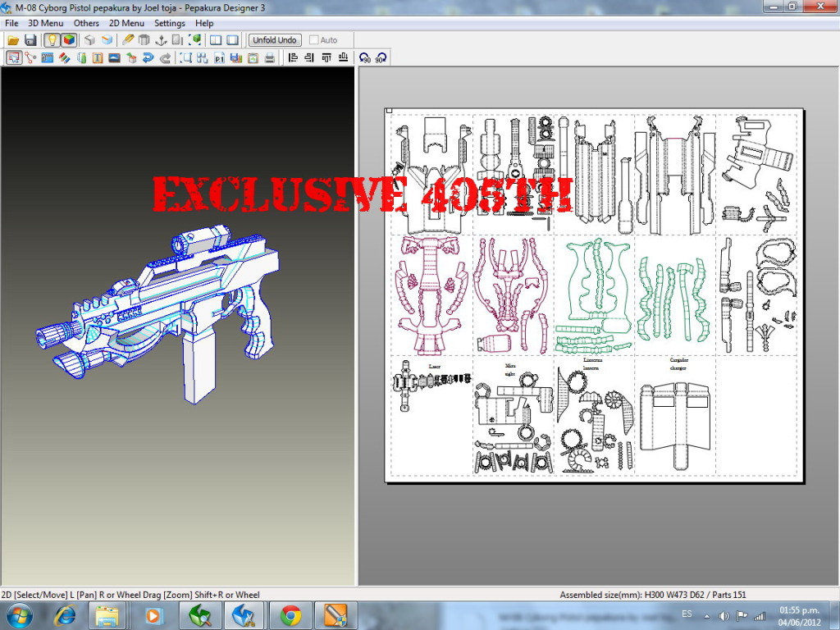Open the Help menu
This screenshot has width=840, height=630.
click(x=204, y=23)
